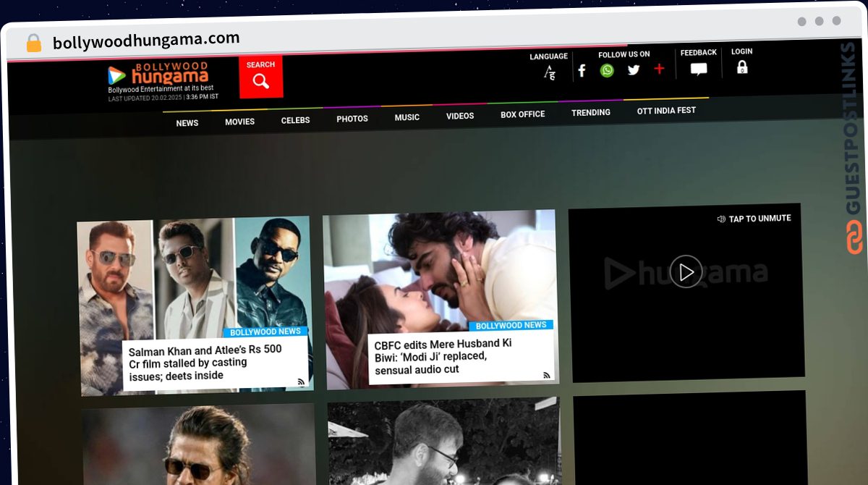Play the Hungama video
Viewport: 868px width, 485px height.
686,272
